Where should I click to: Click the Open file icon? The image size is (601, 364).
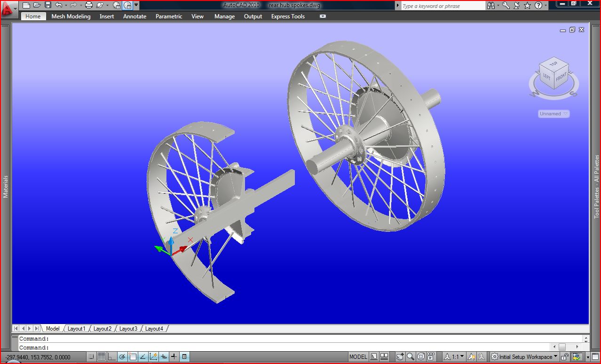(x=37, y=5)
